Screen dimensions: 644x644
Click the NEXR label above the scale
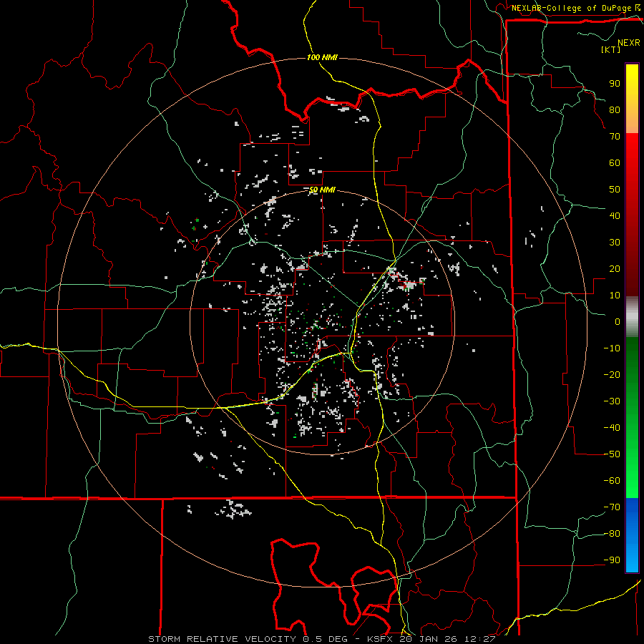pos(628,43)
